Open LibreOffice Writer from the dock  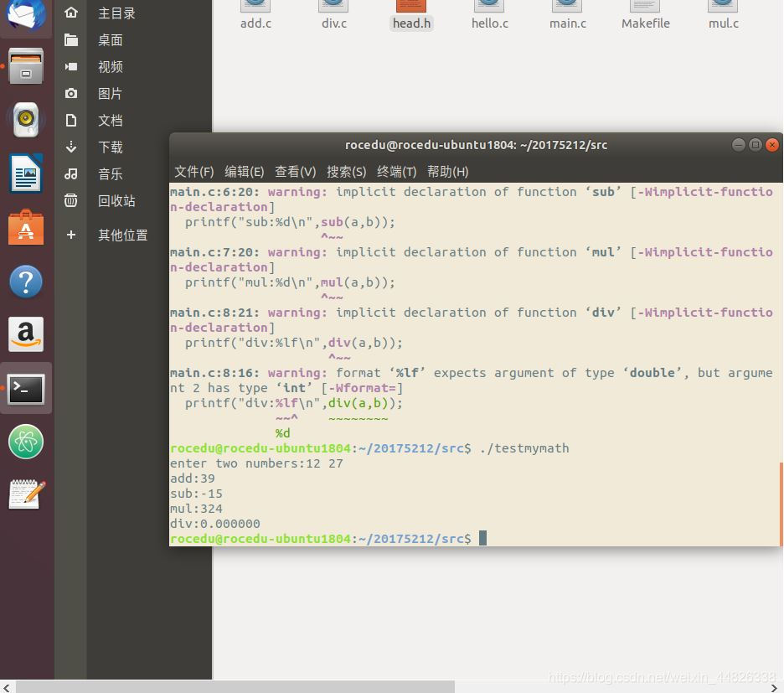coord(26,173)
